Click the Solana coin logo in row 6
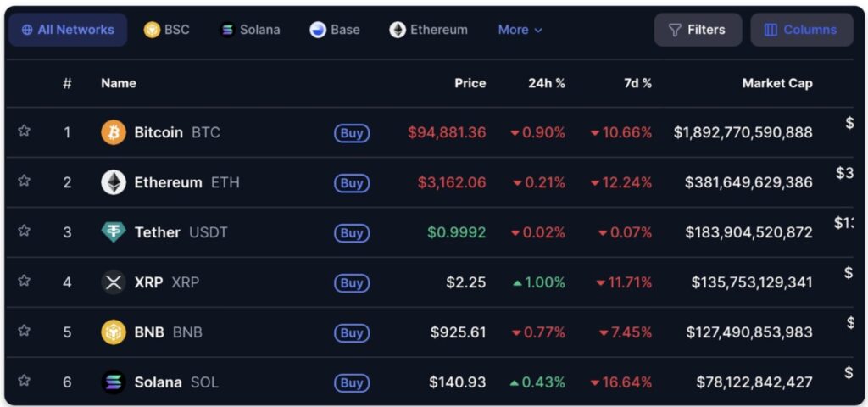The width and height of the screenshot is (868, 407). (114, 382)
